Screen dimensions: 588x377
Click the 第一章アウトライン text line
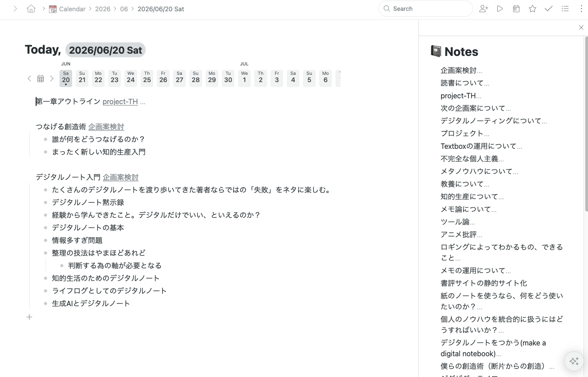click(x=68, y=101)
